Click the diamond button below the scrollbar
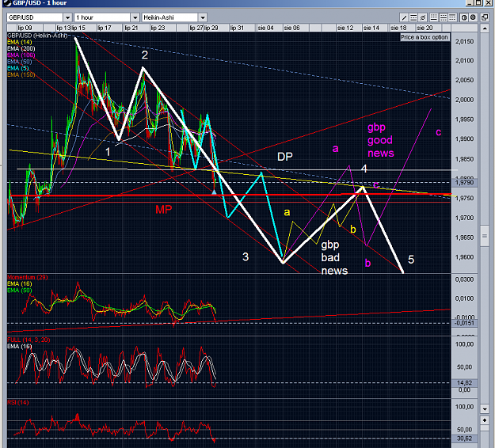 click(x=485, y=420)
